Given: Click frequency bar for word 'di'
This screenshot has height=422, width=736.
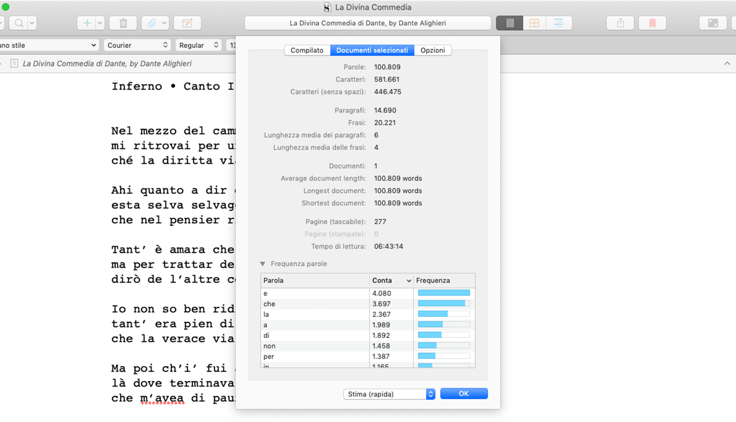Looking at the screenshot, I should pos(444,335).
